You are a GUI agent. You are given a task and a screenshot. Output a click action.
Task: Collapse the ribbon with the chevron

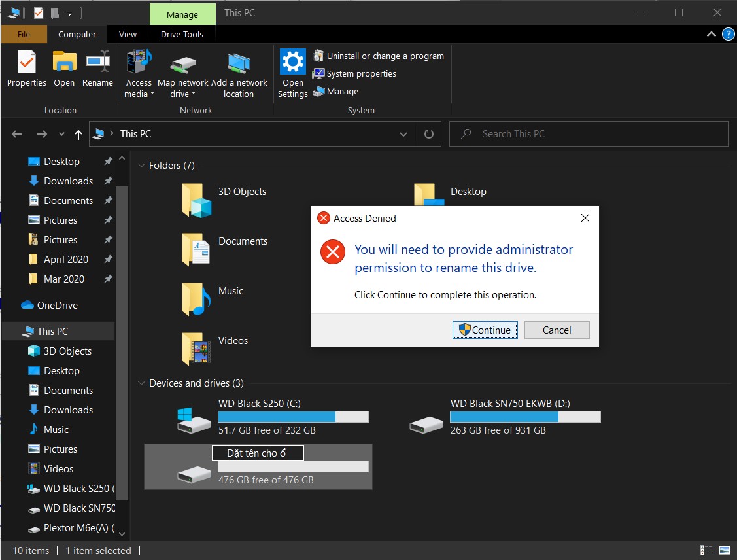point(711,34)
